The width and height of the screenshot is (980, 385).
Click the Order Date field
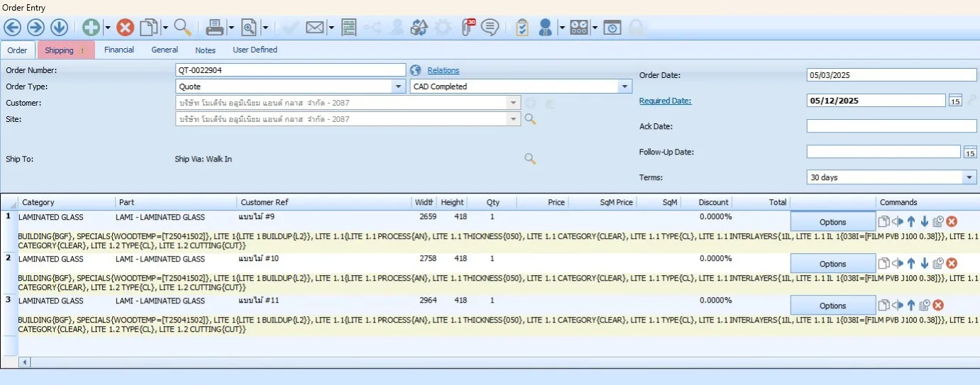click(x=892, y=75)
